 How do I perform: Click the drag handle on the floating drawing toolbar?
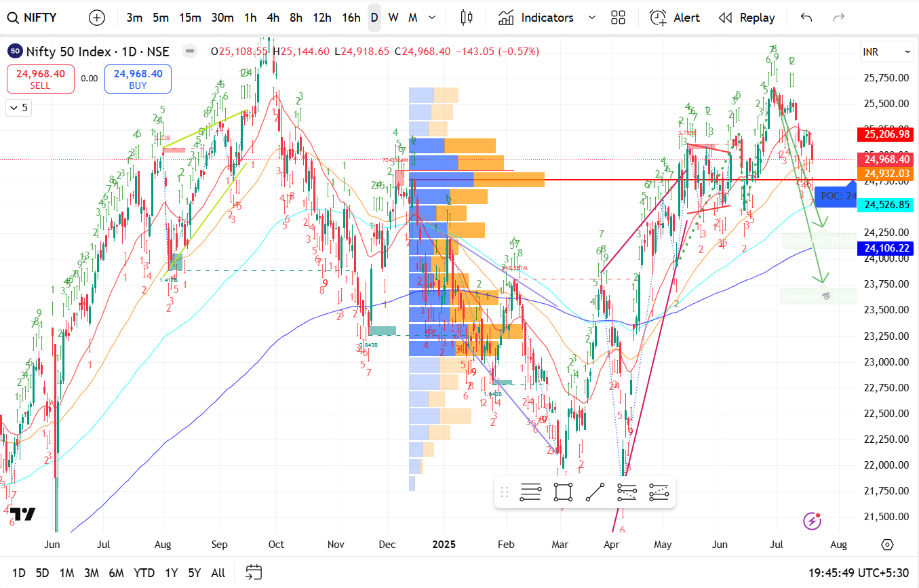click(x=504, y=492)
